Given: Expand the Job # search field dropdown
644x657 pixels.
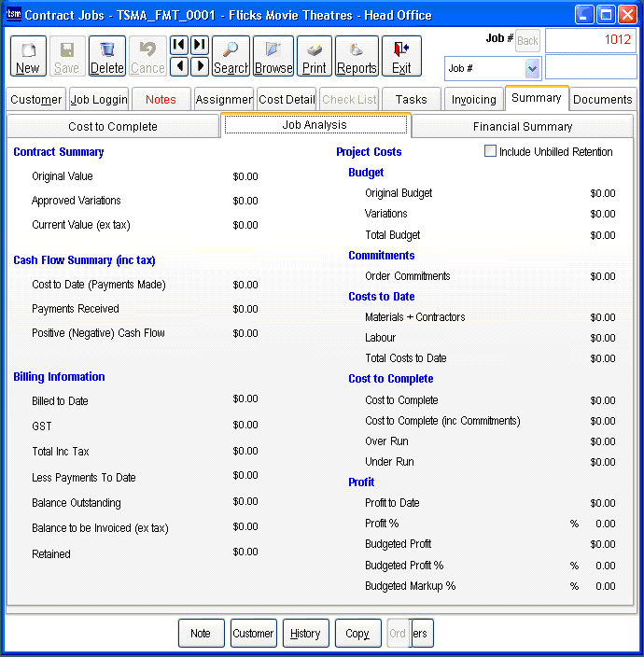Looking at the screenshot, I should tap(532, 68).
